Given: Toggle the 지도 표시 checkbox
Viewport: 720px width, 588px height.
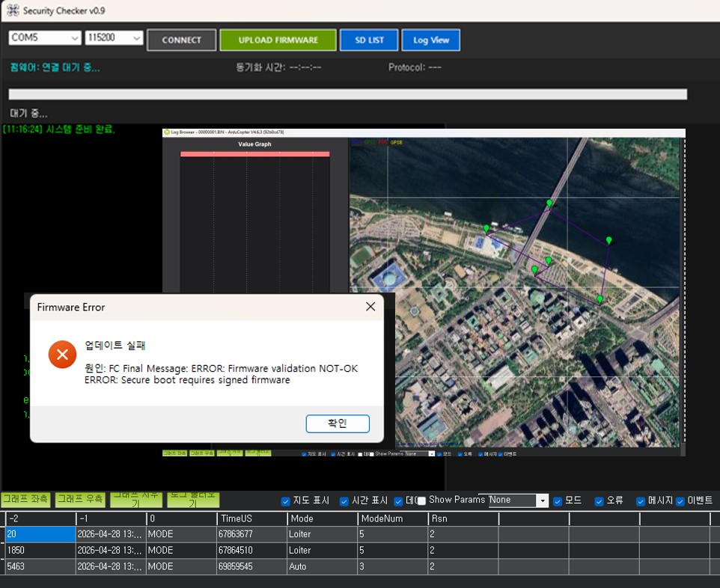Looking at the screenshot, I should click(285, 501).
